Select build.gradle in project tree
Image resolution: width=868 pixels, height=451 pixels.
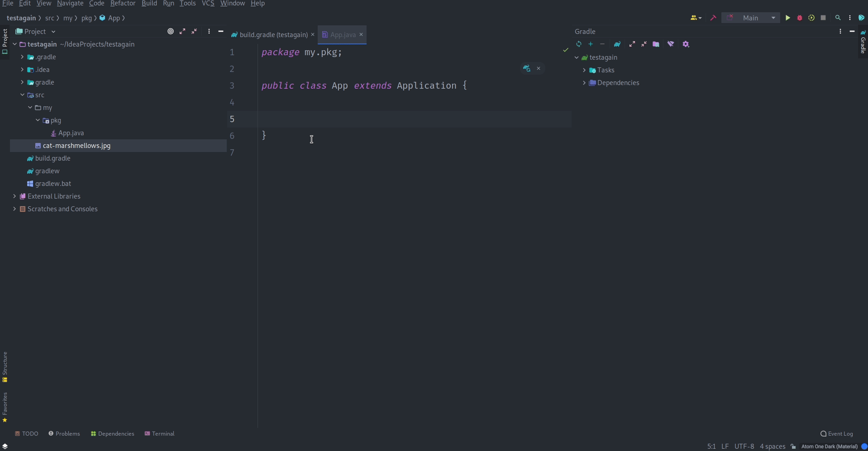coord(52,158)
